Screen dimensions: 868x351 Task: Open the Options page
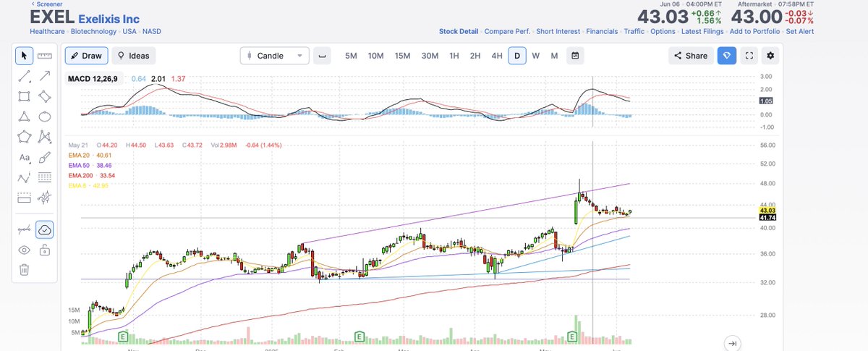[663, 32]
